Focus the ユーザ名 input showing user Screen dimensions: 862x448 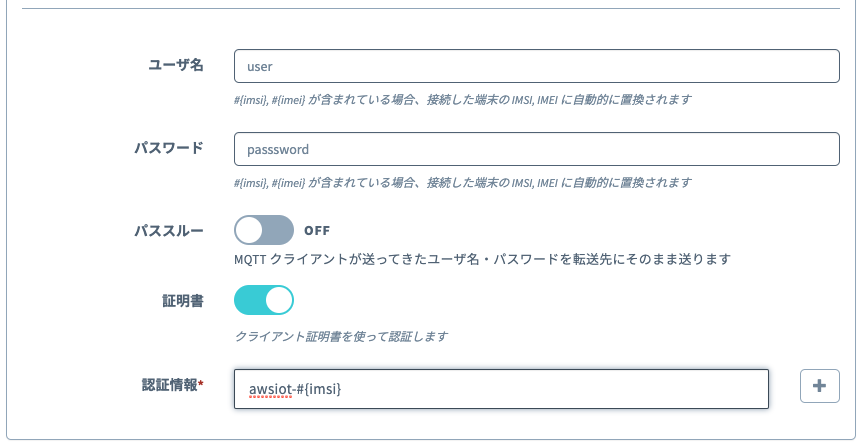537,66
